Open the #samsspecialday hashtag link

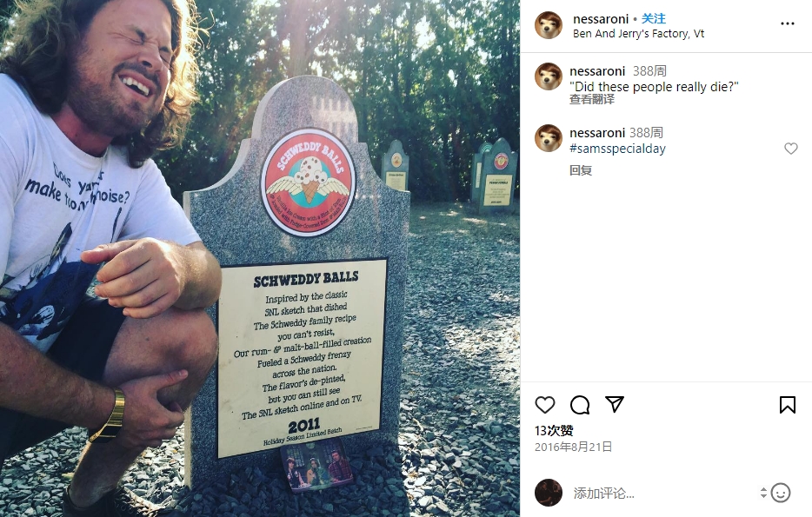click(x=617, y=149)
